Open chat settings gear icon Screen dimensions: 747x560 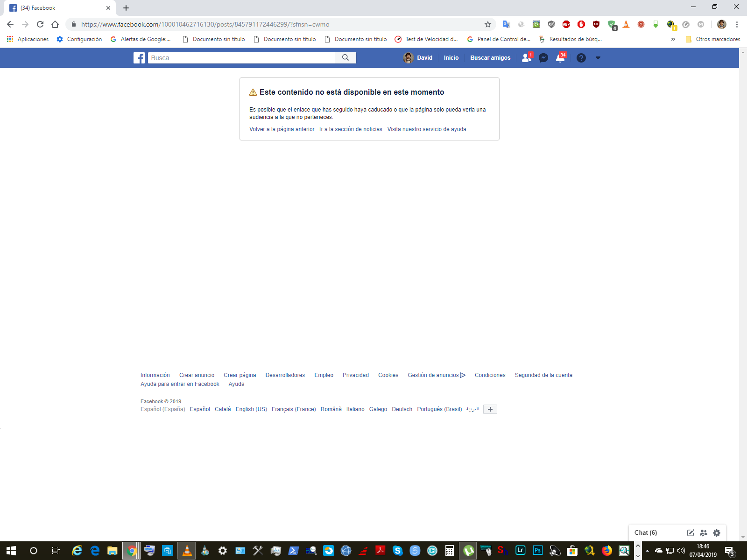(717, 532)
